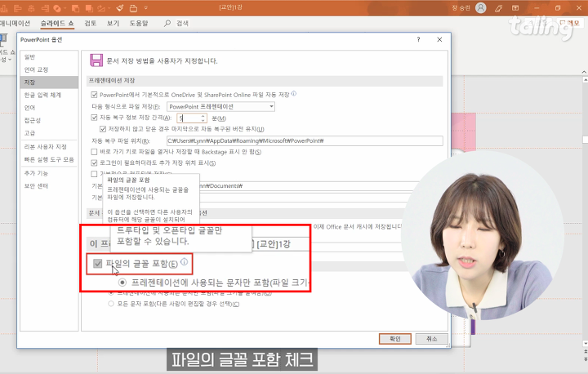
Task: Click the Bring Forward icon in quick access toolbar
Action: [89, 8]
